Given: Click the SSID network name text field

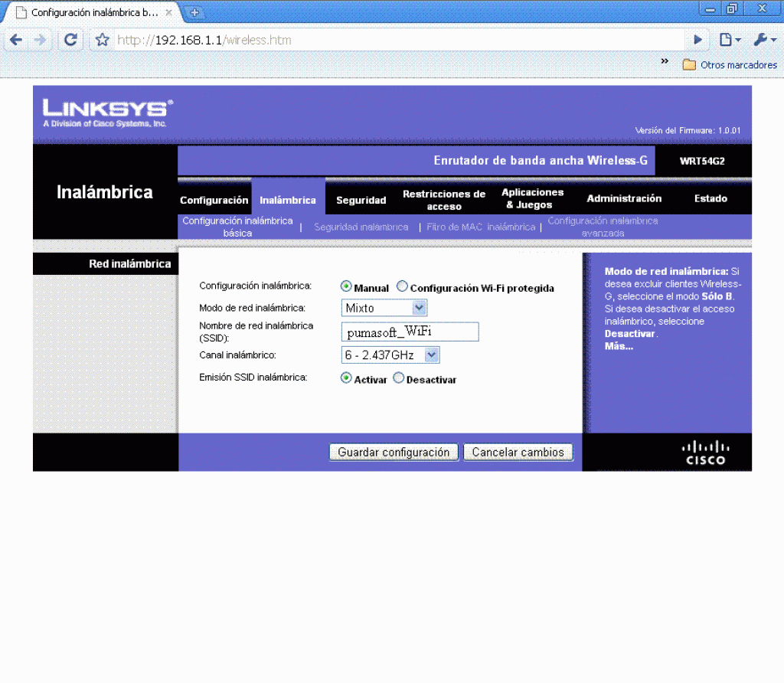Looking at the screenshot, I should (x=410, y=332).
